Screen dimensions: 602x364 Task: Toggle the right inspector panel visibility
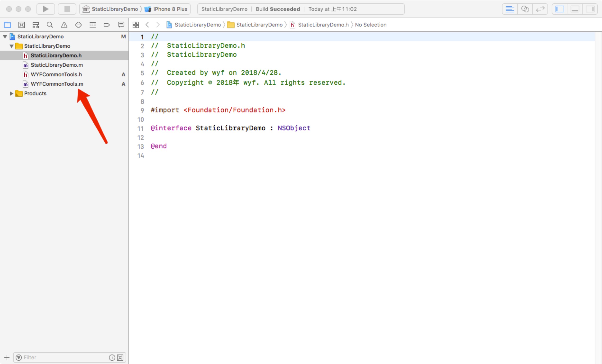(590, 9)
